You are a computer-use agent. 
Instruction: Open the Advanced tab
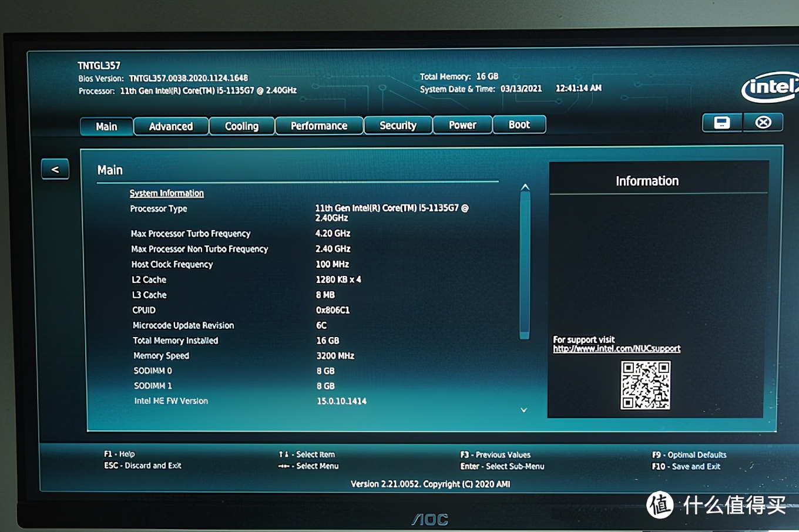pos(171,126)
